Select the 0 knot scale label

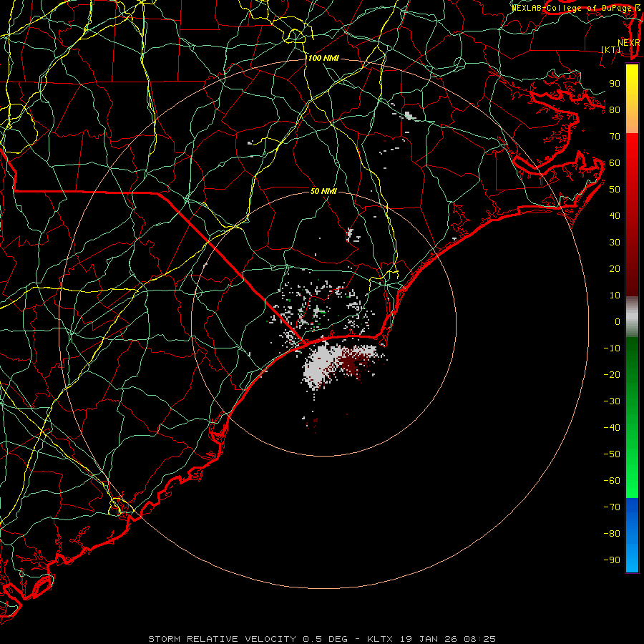click(x=618, y=322)
